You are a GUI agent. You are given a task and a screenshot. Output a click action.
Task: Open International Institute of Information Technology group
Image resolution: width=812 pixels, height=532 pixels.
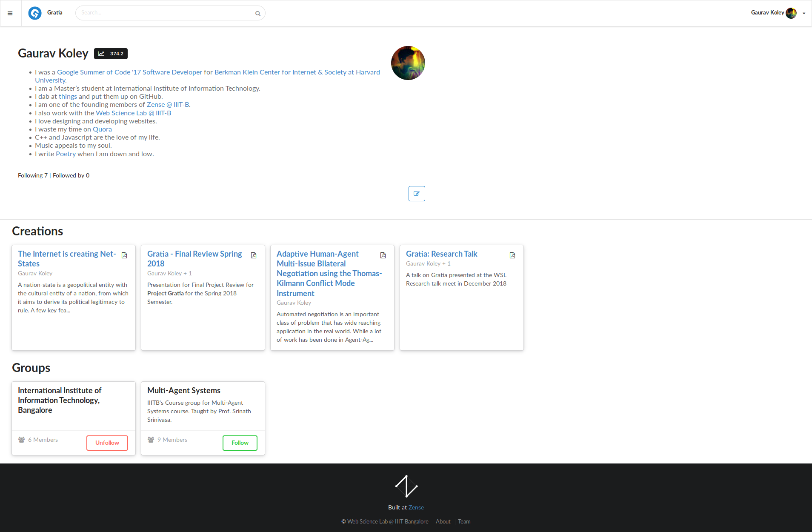coord(60,400)
